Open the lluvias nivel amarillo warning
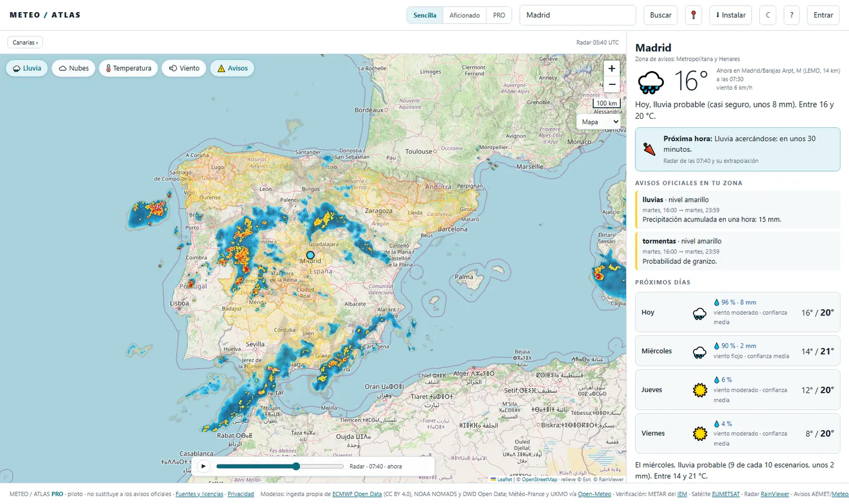 pos(737,209)
